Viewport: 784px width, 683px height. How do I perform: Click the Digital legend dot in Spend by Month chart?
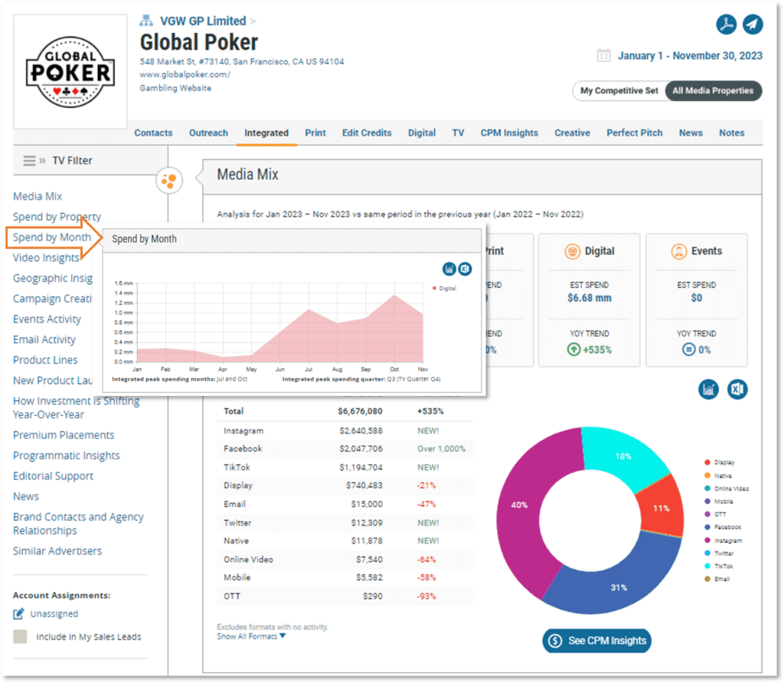[x=434, y=288]
